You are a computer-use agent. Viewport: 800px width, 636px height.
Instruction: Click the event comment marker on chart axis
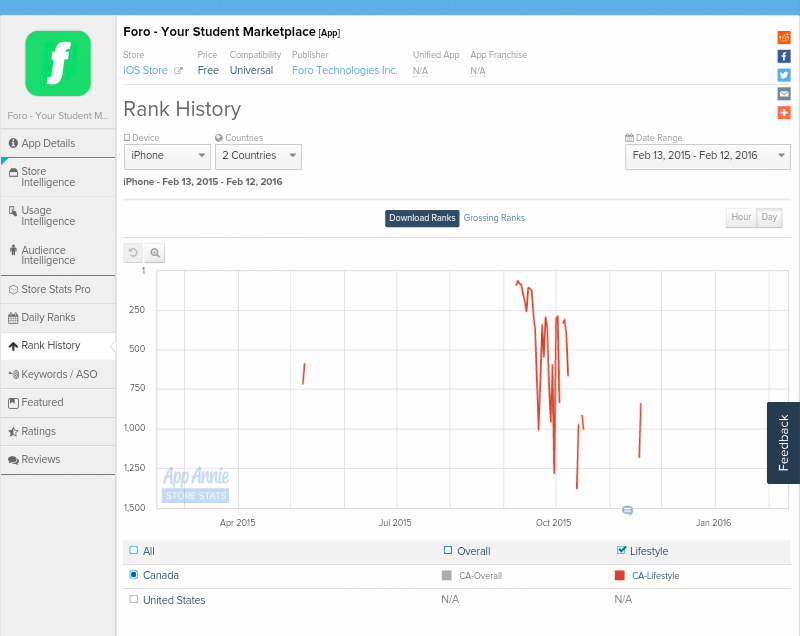[628, 510]
